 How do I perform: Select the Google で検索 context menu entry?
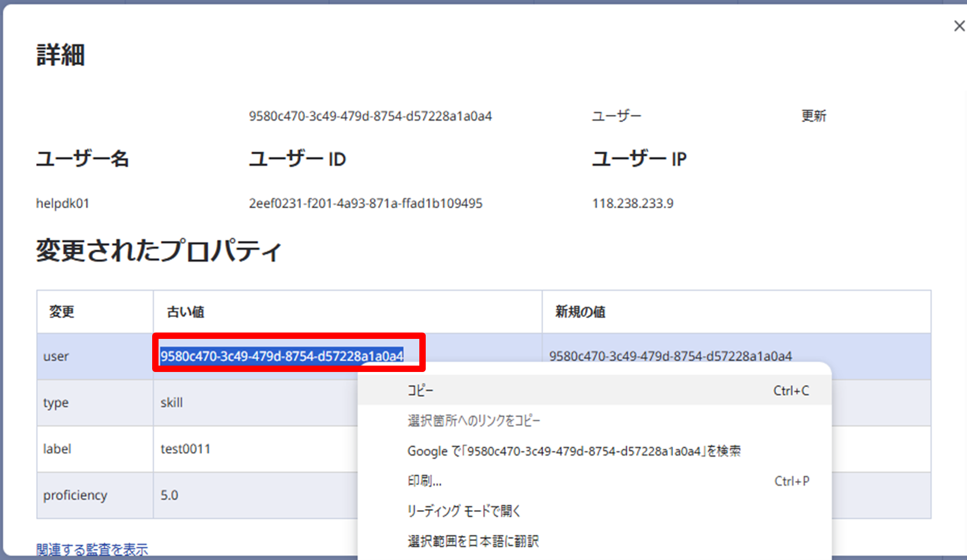pos(573,451)
